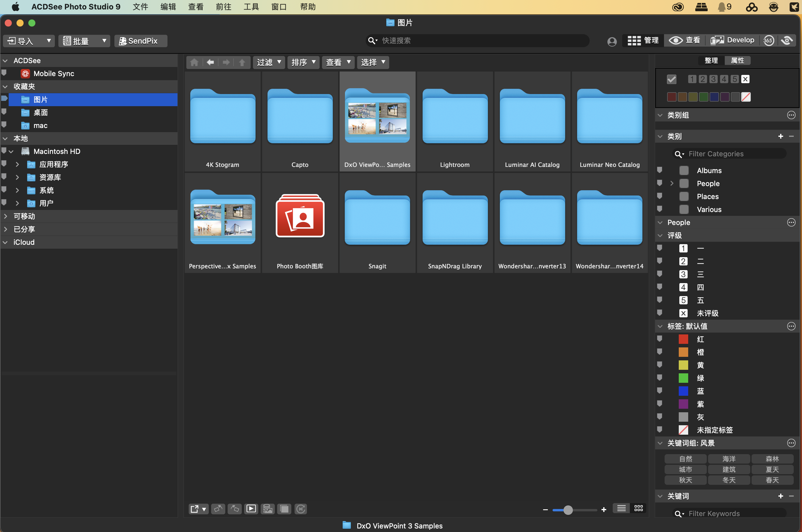Click the home icon in navigation bar
The height and width of the screenshot is (532, 802).
pos(194,63)
